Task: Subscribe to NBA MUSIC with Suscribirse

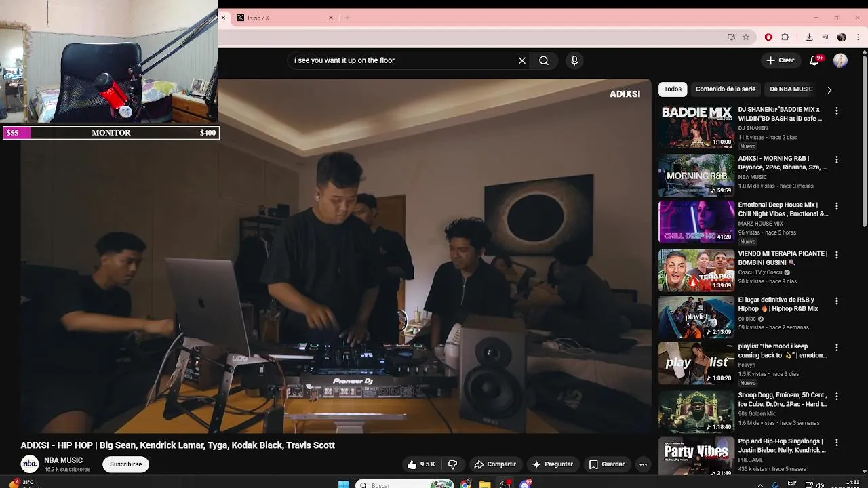Action: tap(125, 464)
